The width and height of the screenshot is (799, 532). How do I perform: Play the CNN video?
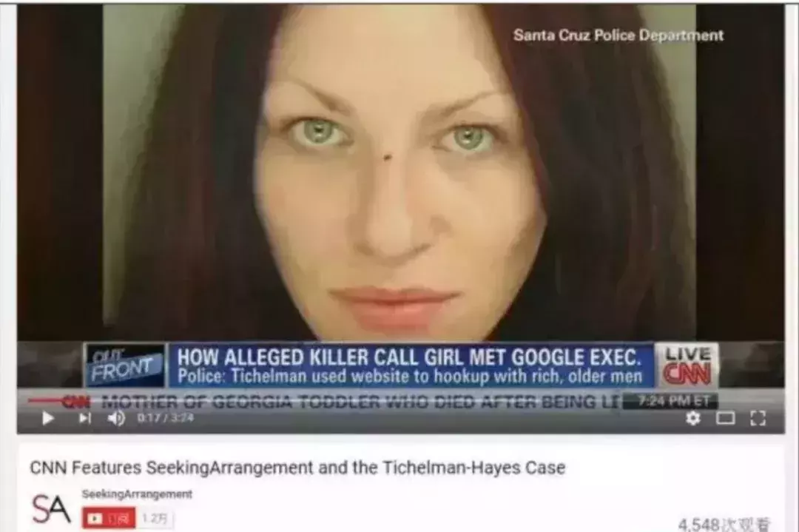pyautogui.click(x=48, y=418)
